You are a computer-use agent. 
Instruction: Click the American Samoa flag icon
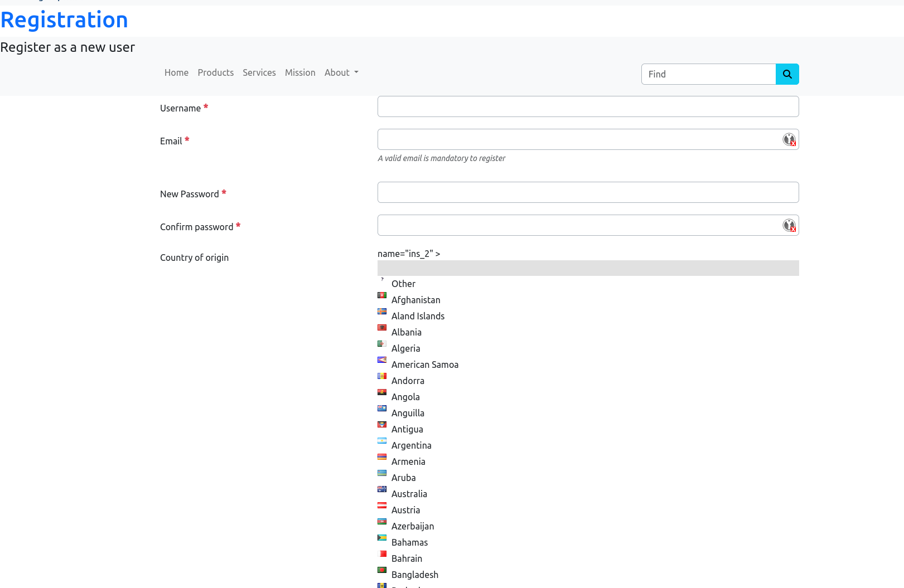point(382,360)
